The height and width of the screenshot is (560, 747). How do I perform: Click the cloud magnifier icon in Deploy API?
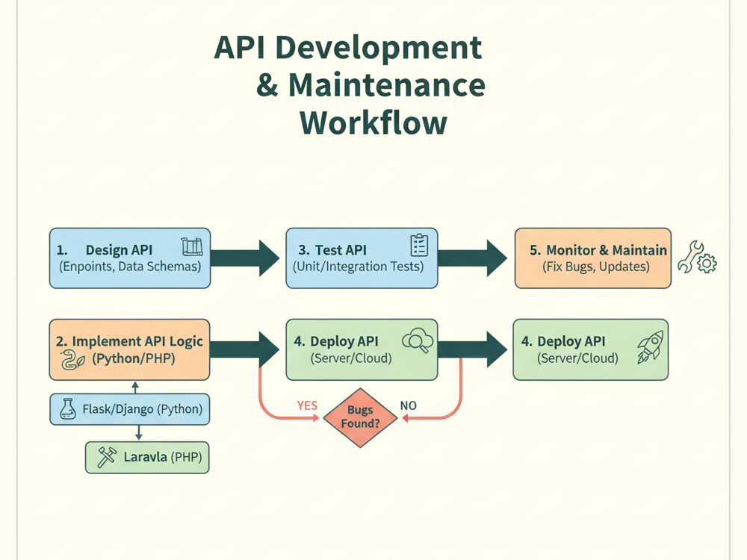pyautogui.click(x=418, y=340)
